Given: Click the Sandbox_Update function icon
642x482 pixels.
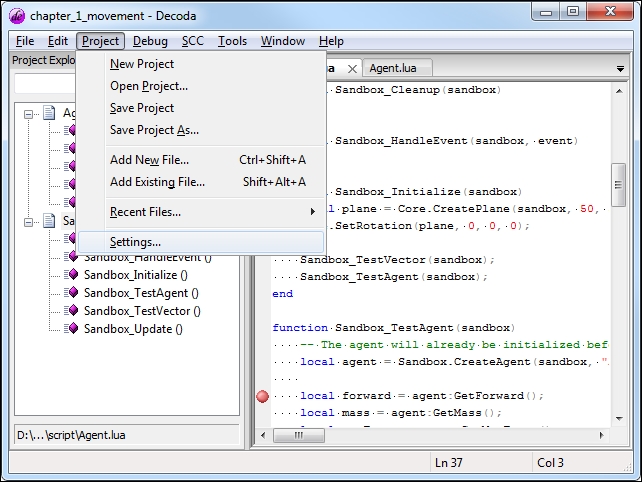Looking at the screenshot, I should 71,329.
